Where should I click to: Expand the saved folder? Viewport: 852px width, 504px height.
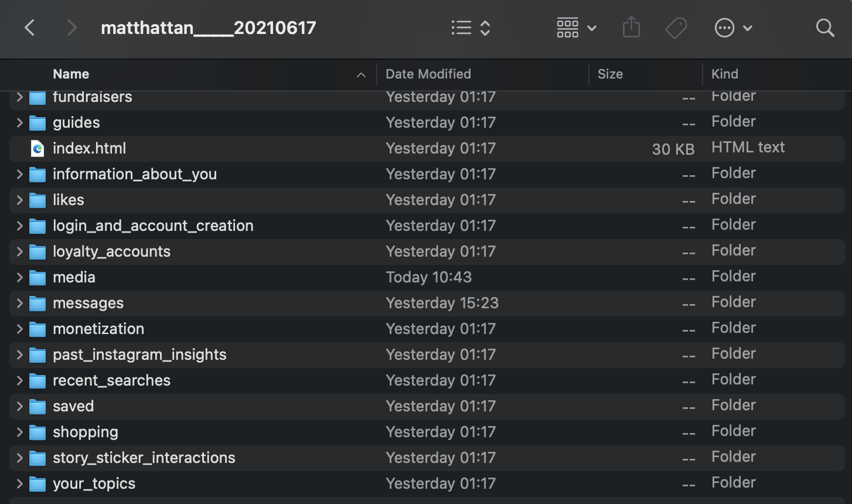19,406
